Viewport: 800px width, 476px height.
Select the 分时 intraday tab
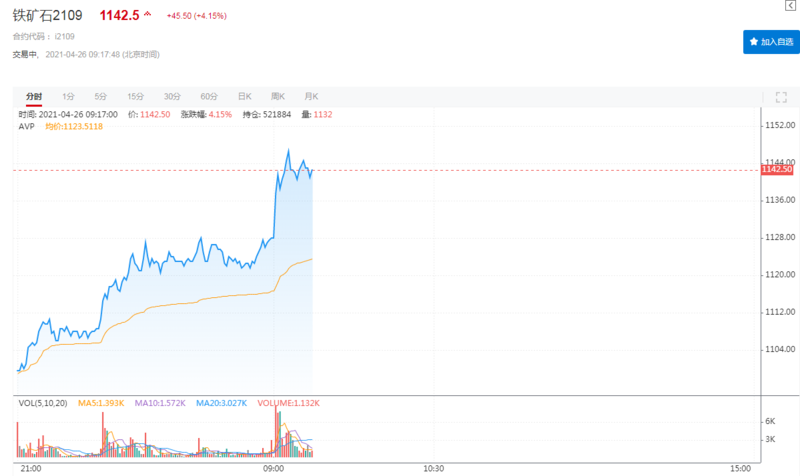(34, 96)
